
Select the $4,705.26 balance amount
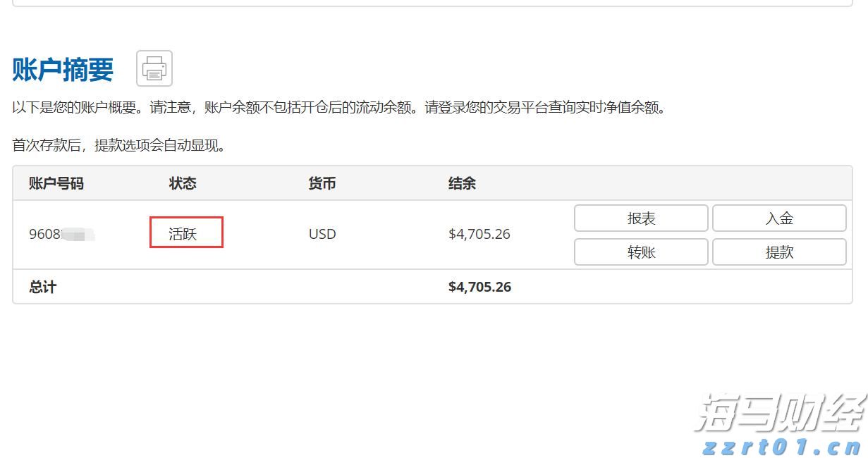[479, 233]
